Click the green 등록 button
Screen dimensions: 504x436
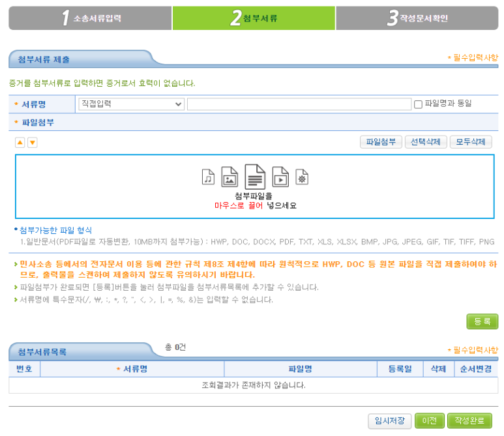point(482,321)
